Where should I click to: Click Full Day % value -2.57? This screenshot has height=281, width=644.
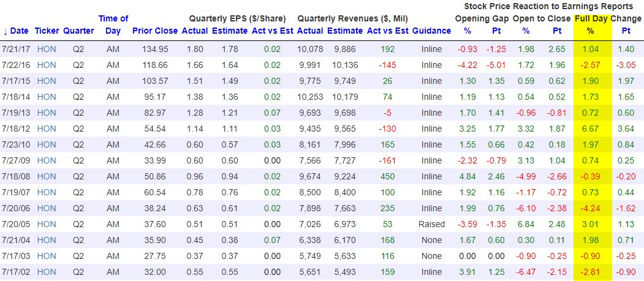[590, 66]
